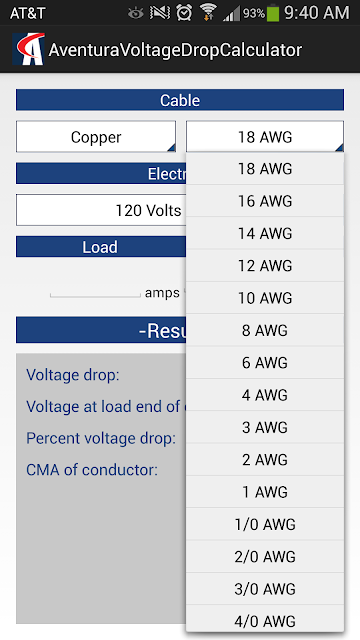
Task: Tap the Wi-Fi status icon
Action: click(x=208, y=13)
